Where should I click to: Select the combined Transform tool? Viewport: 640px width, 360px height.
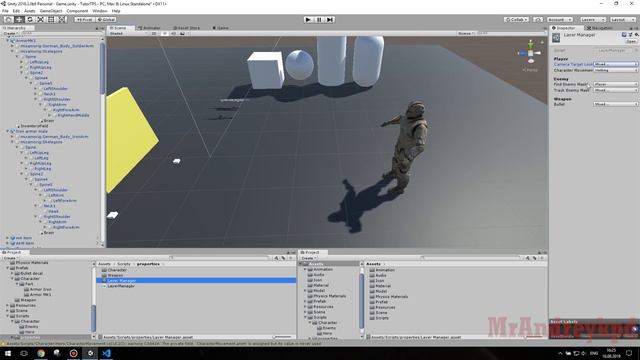point(61,20)
